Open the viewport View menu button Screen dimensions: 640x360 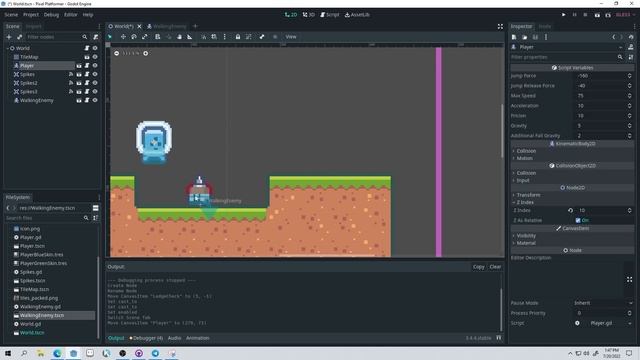tap(291, 37)
